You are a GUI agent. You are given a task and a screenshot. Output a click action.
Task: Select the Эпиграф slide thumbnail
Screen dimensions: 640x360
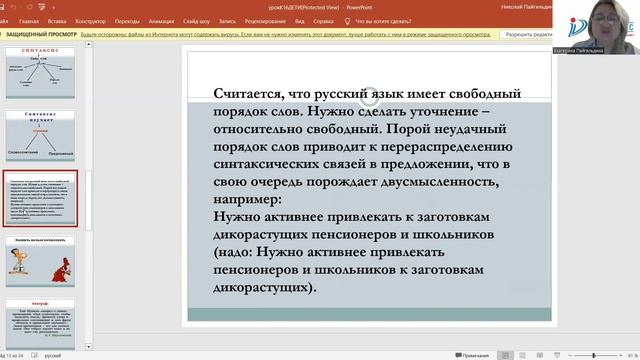(x=40, y=324)
